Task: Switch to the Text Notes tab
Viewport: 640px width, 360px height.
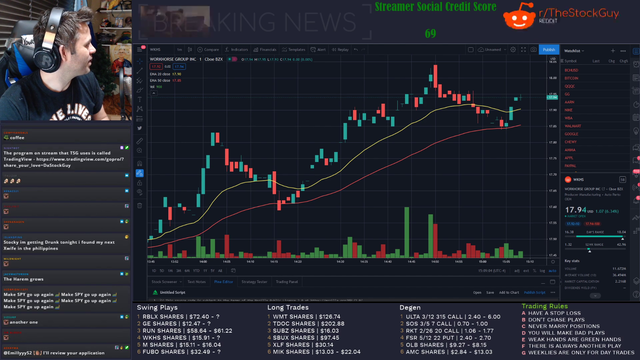Action: tap(196, 282)
